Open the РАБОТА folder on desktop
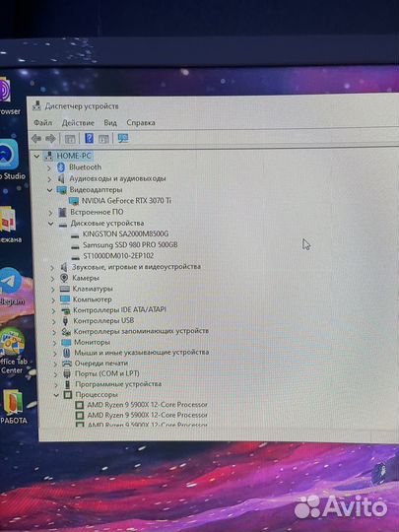This screenshot has height=532, width=399. tap(14, 407)
